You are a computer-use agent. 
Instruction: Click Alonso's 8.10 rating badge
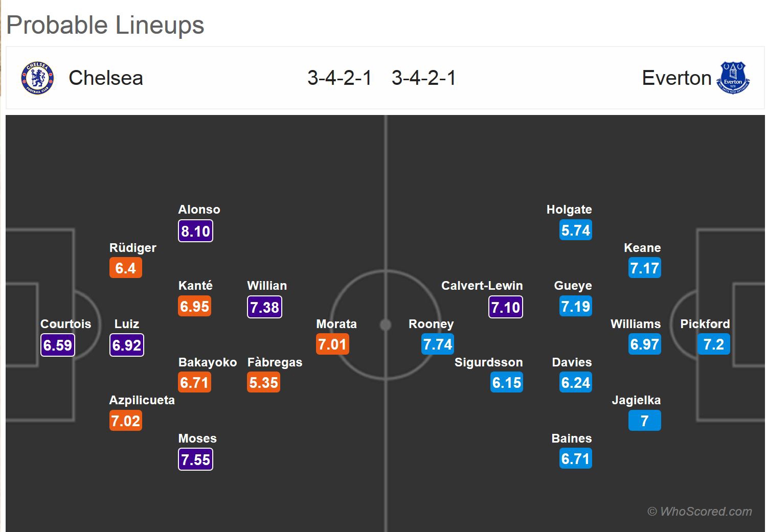coord(195,231)
